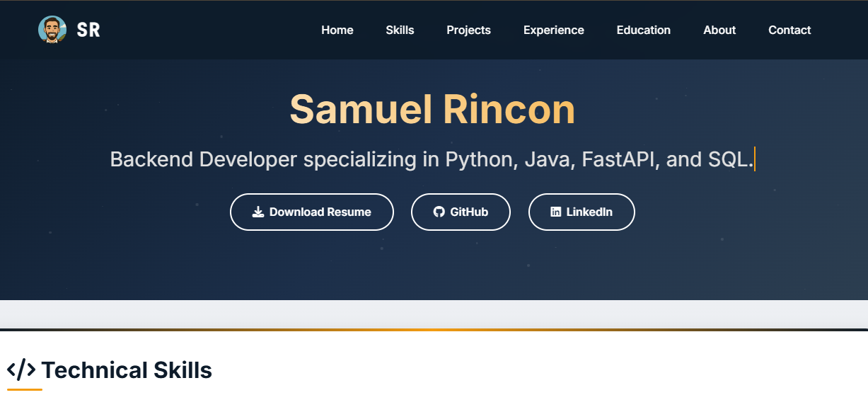Open the About nav link
Viewport: 868px width, 395px height.
[x=719, y=30]
